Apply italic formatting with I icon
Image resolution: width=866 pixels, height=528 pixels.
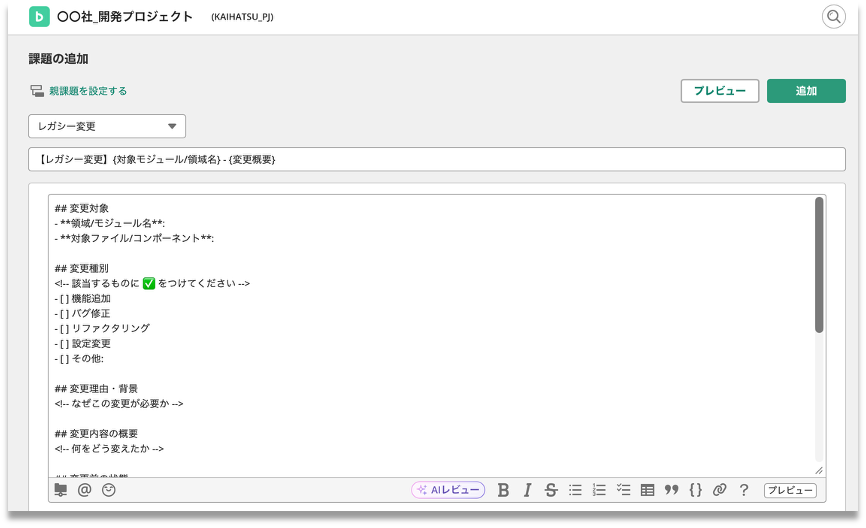pos(527,490)
